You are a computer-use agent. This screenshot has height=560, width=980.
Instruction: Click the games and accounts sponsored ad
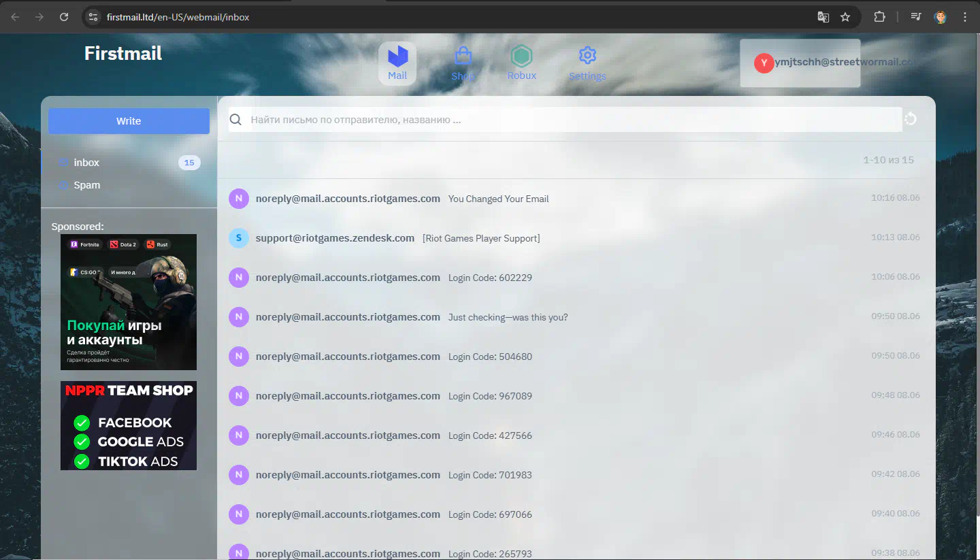point(129,302)
